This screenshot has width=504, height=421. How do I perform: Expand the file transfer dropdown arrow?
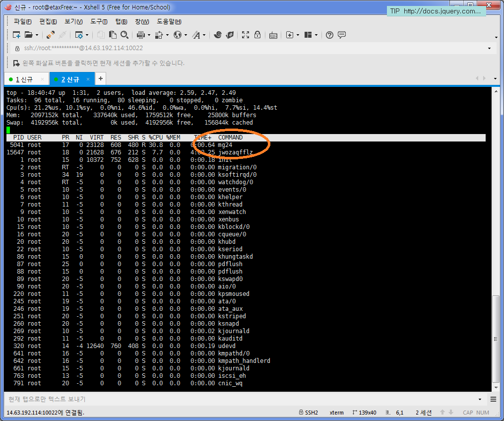(168, 35)
